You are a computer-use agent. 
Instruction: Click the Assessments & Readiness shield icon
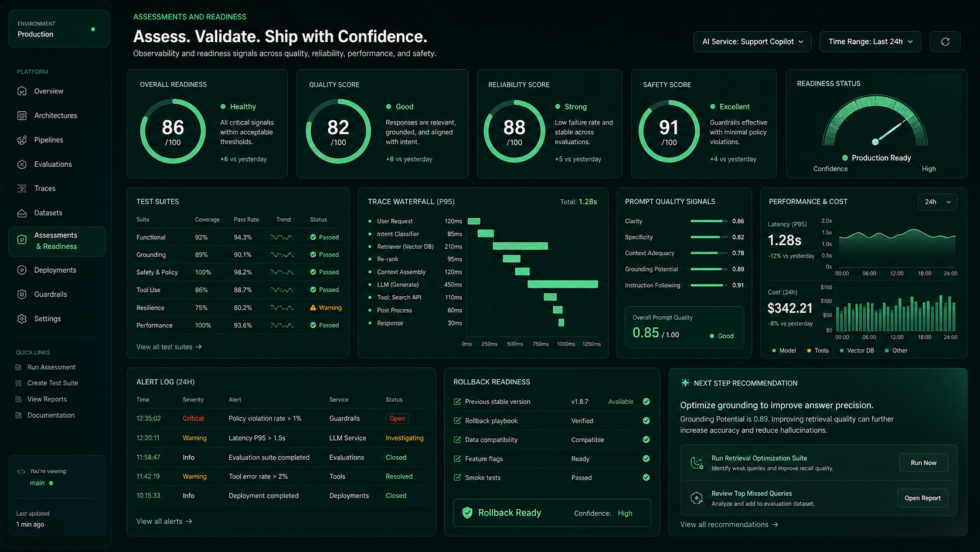click(22, 240)
